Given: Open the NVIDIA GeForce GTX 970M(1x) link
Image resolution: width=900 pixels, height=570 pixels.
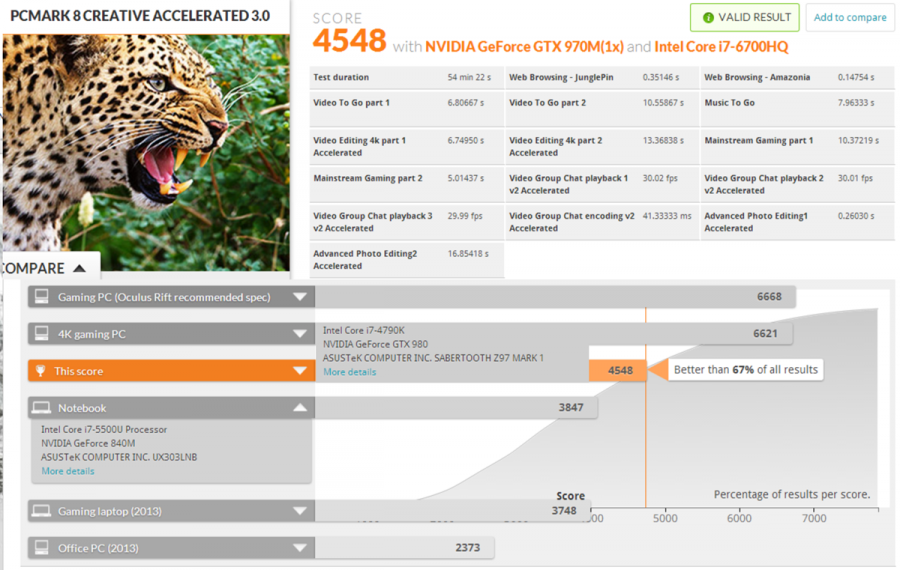Looking at the screenshot, I should tap(524, 46).
